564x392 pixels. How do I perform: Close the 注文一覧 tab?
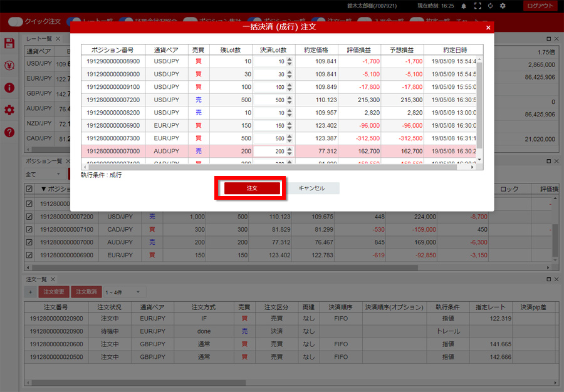click(x=53, y=279)
